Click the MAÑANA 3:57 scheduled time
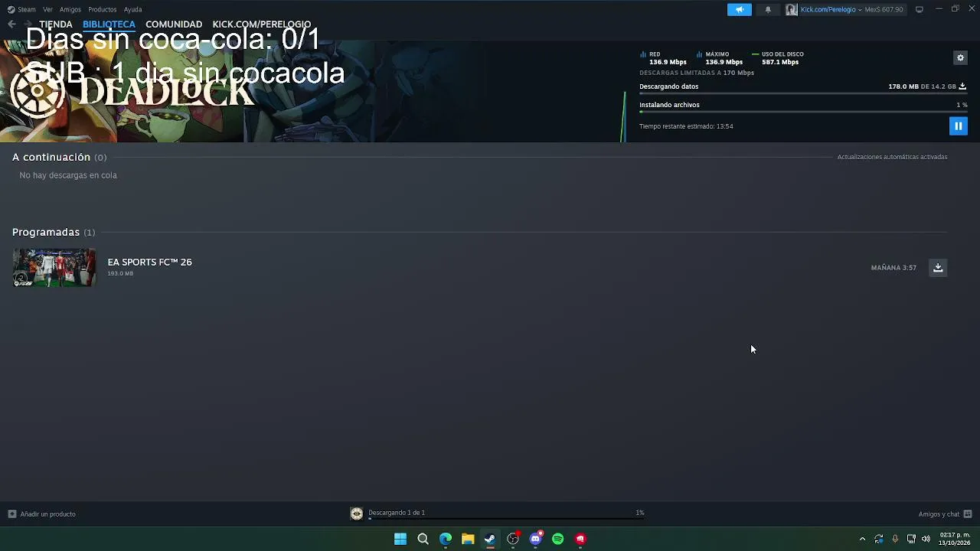 (x=893, y=268)
